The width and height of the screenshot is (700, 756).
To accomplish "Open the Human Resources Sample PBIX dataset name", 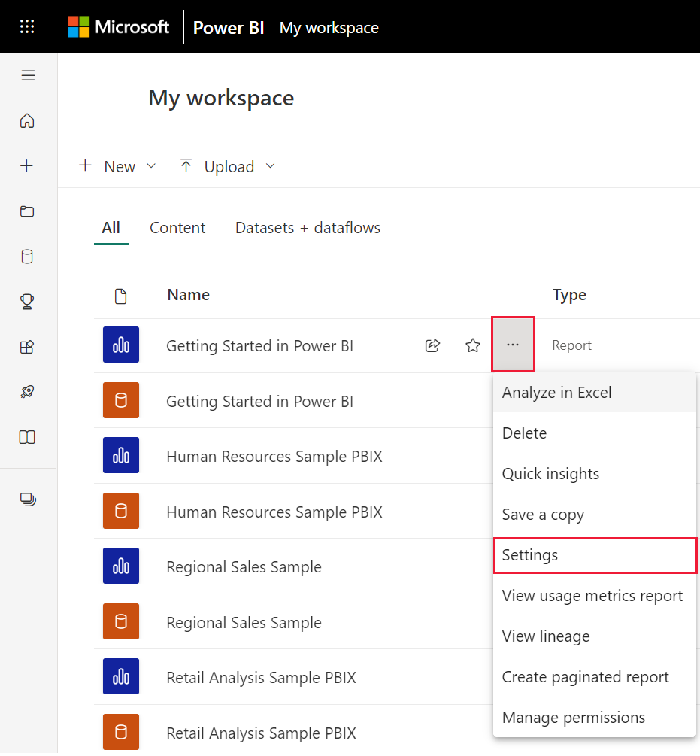I will click(x=274, y=512).
